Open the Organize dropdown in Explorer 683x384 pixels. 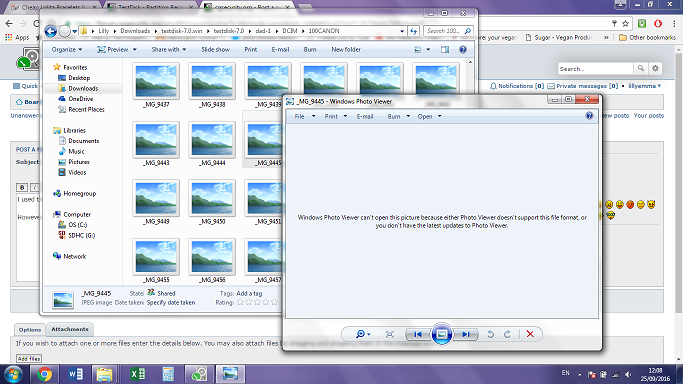pos(67,50)
